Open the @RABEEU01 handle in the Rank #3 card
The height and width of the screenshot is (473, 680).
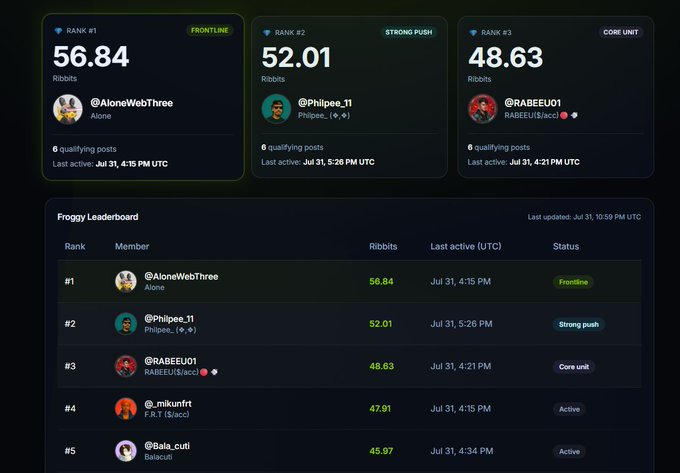[533, 103]
